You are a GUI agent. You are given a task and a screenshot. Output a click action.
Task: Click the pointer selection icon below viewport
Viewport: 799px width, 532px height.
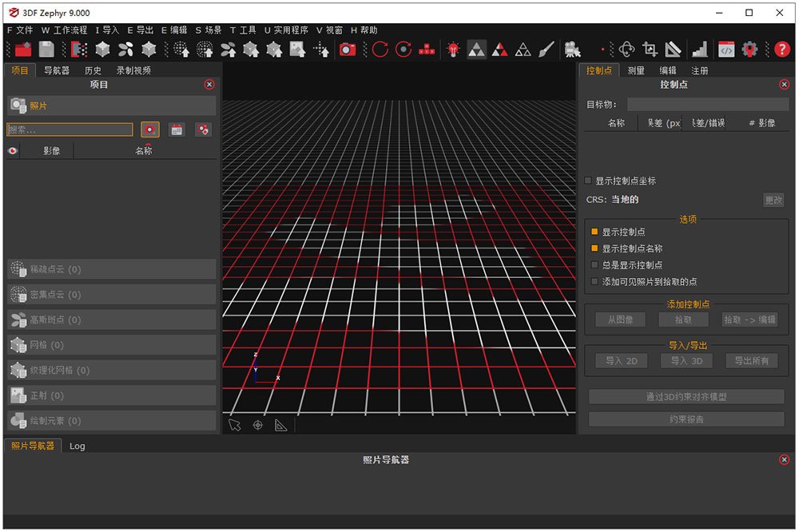click(234, 425)
